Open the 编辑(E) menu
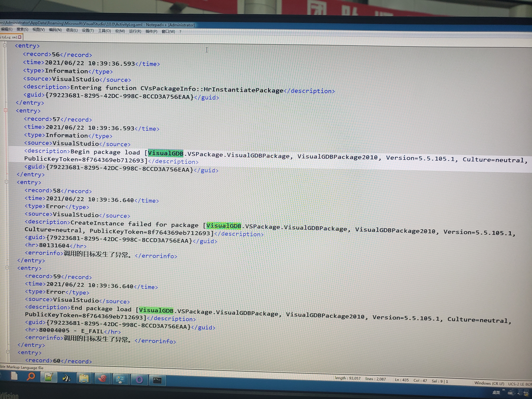 tap(6, 29)
